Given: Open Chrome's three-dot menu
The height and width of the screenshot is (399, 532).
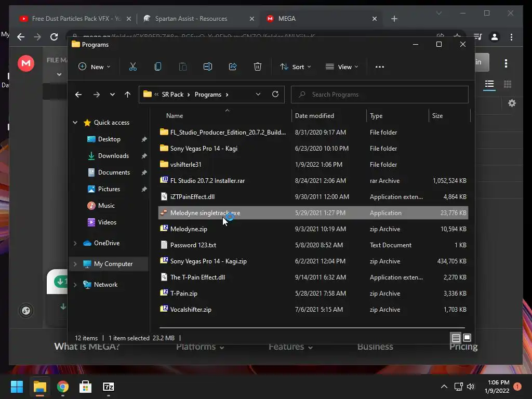Looking at the screenshot, I should tap(512, 37).
